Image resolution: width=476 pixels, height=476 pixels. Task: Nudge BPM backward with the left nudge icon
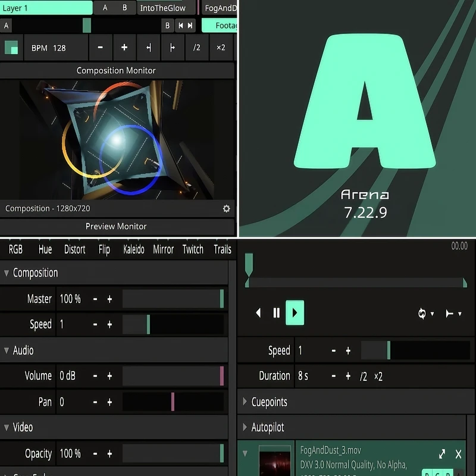[x=148, y=48]
